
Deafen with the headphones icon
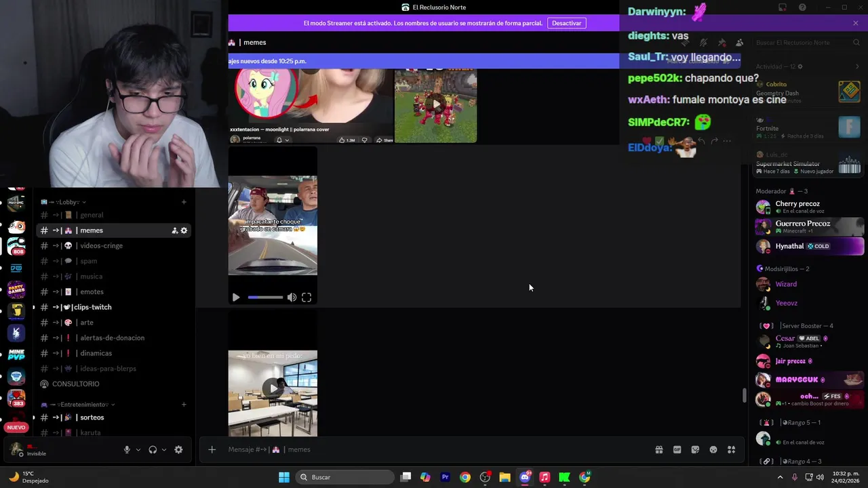(x=153, y=449)
